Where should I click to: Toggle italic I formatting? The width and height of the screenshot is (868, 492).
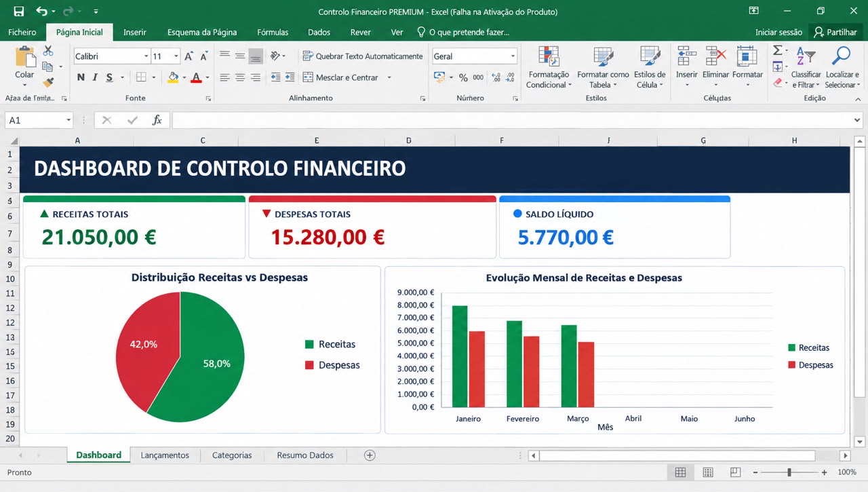(x=96, y=77)
